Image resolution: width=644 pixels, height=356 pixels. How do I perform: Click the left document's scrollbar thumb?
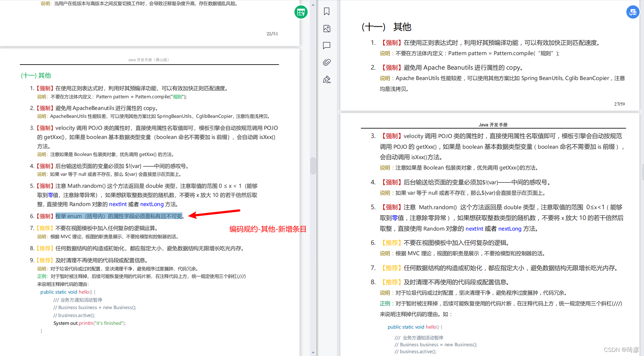313,165
